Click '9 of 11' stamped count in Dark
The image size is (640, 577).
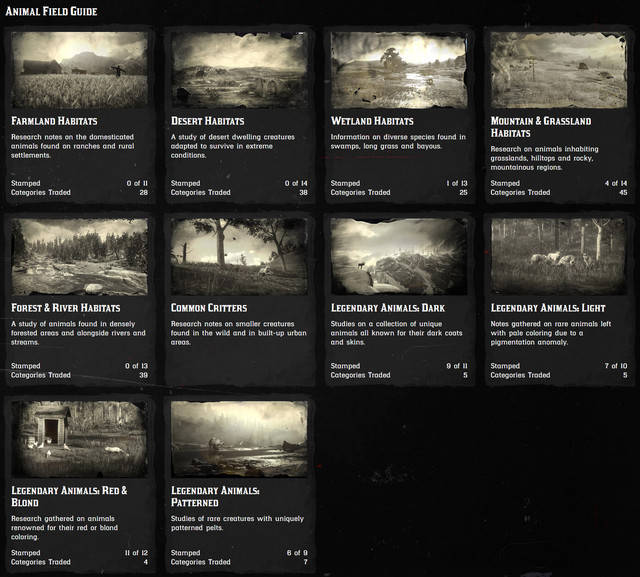click(457, 366)
